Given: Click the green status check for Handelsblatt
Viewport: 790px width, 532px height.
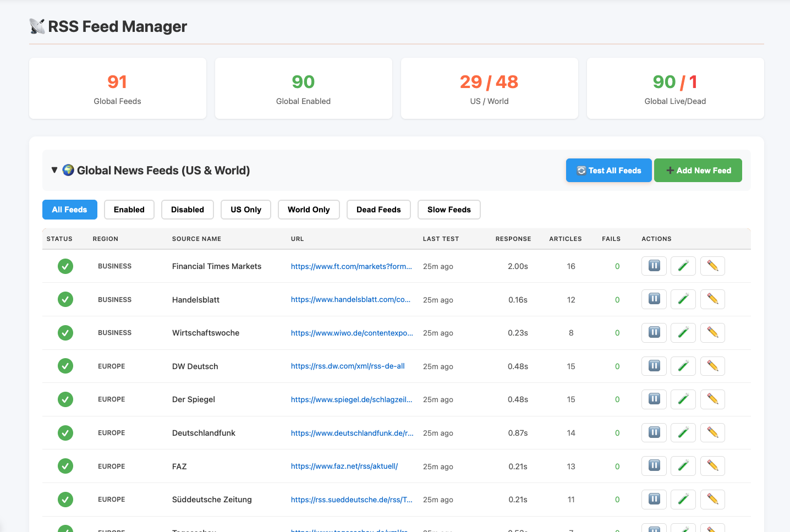Looking at the screenshot, I should coord(65,299).
